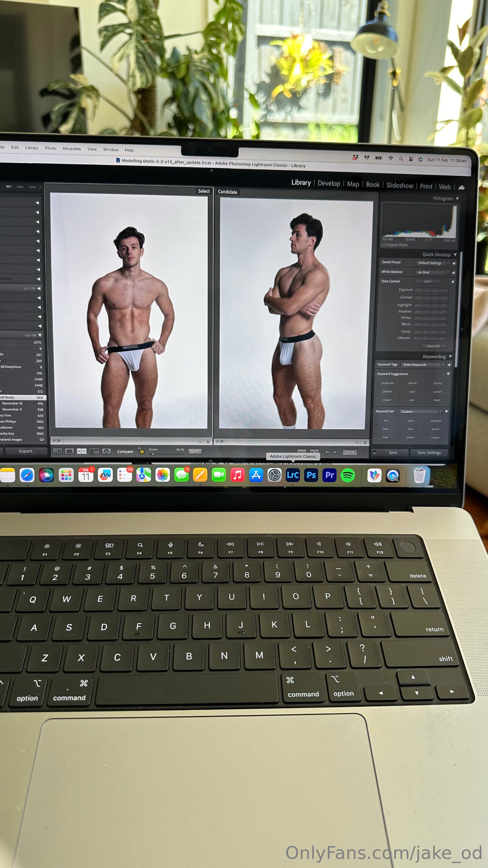
Task: Open Messages from the Dock
Action: click(182, 475)
